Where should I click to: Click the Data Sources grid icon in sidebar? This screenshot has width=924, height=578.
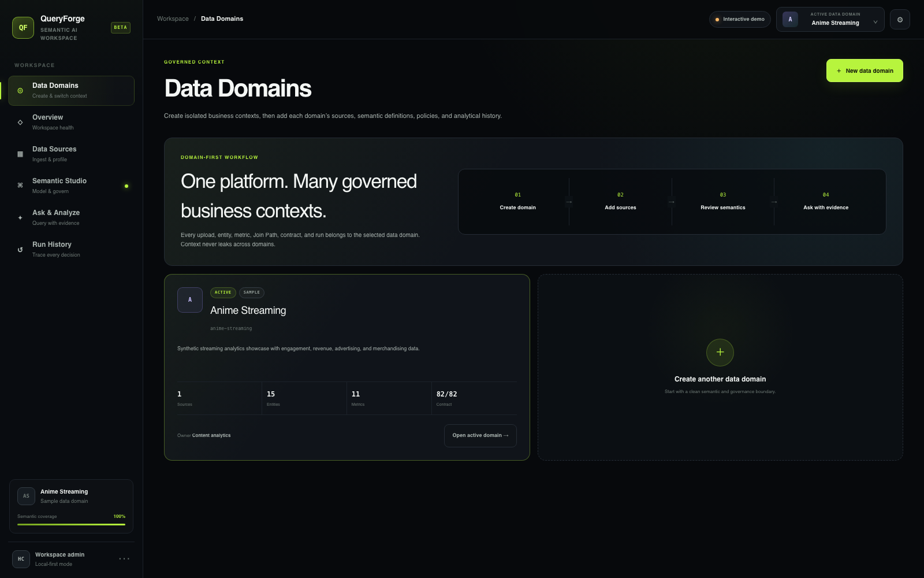tap(20, 154)
